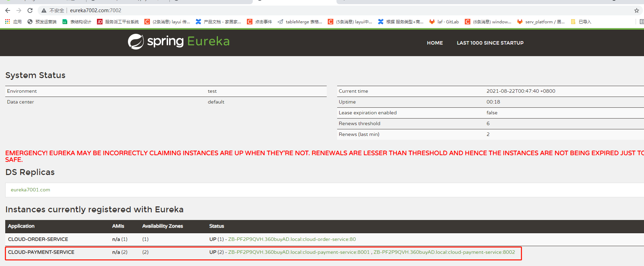Click the browser forward arrow
This screenshot has width=644, height=266.
click(19, 10)
